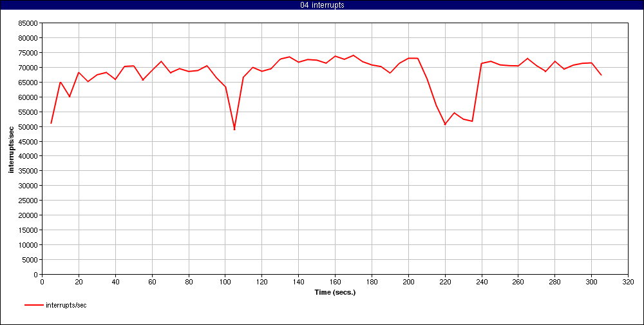Click the 220 x-axis tick label
This screenshot has width=644, height=325.
click(x=445, y=282)
